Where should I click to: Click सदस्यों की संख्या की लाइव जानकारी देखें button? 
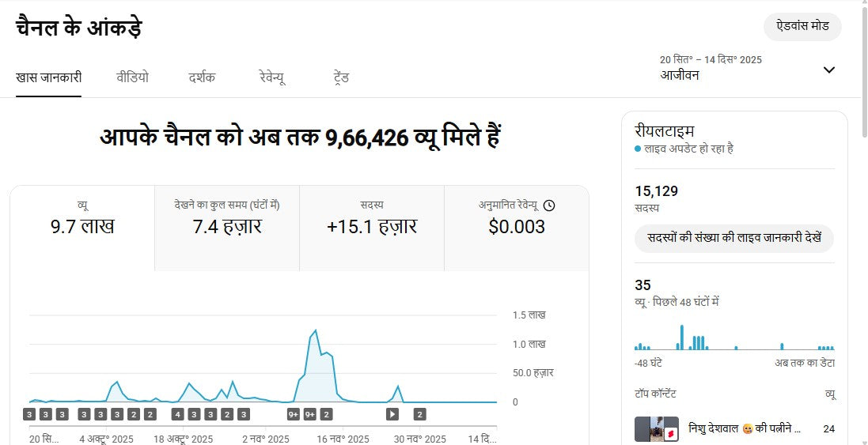(734, 237)
